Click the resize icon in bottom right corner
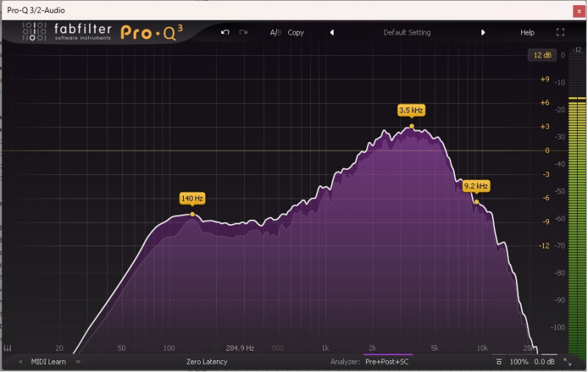Viewport: 588px width, 372px height. 567,362
